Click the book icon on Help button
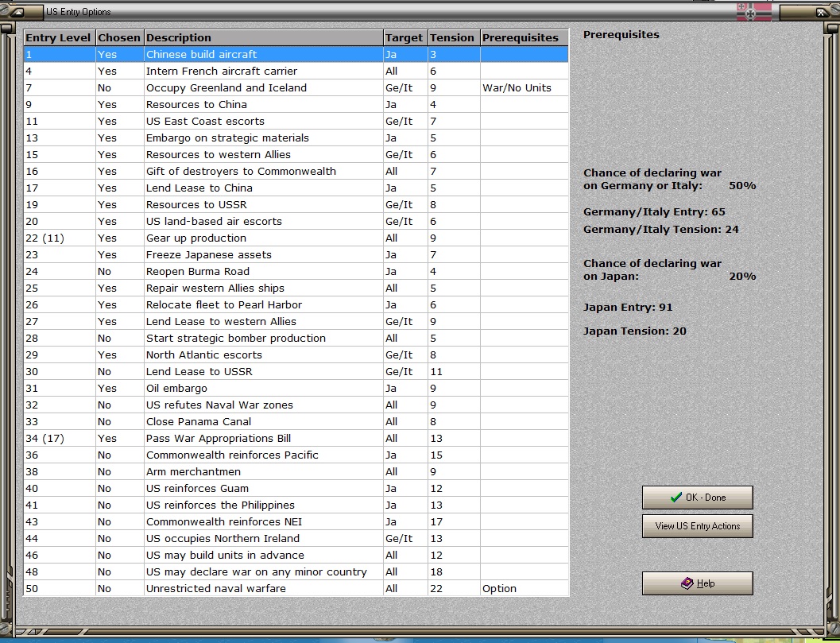Viewport: 840px width, 643px height. click(687, 583)
